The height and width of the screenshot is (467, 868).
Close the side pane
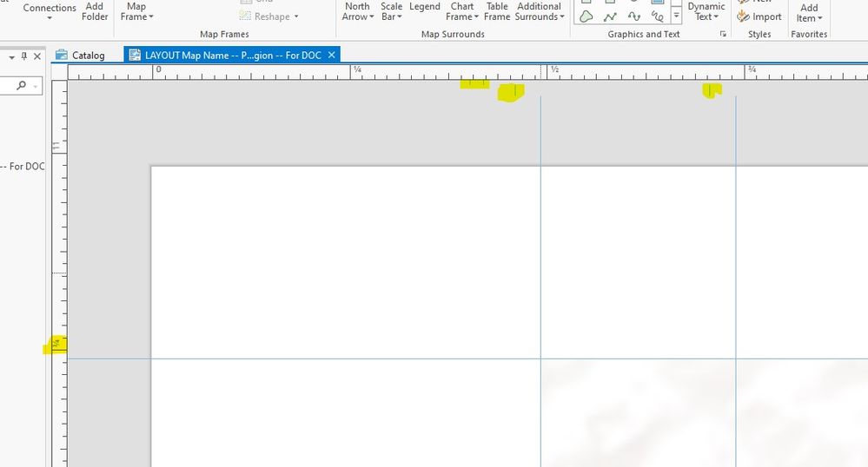tap(37, 56)
